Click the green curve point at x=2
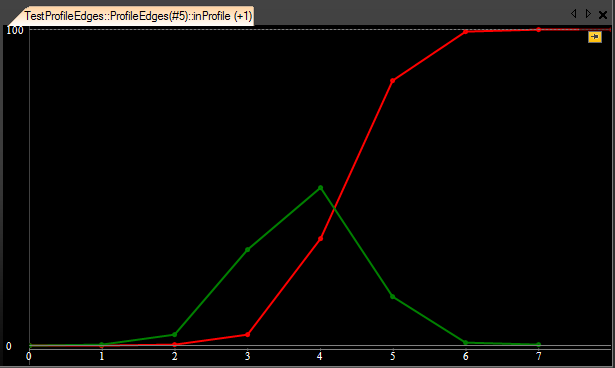Image resolution: width=615 pixels, height=368 pixels. [x=175, y=335]
